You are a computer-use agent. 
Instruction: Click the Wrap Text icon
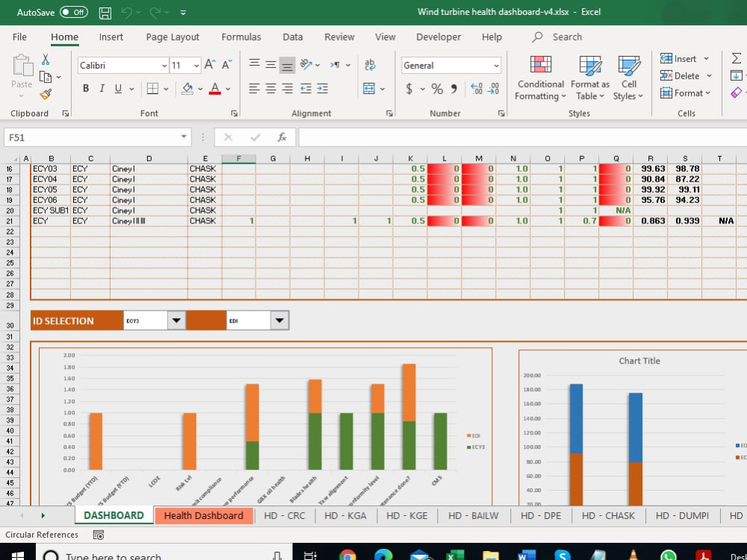[370, 65]
